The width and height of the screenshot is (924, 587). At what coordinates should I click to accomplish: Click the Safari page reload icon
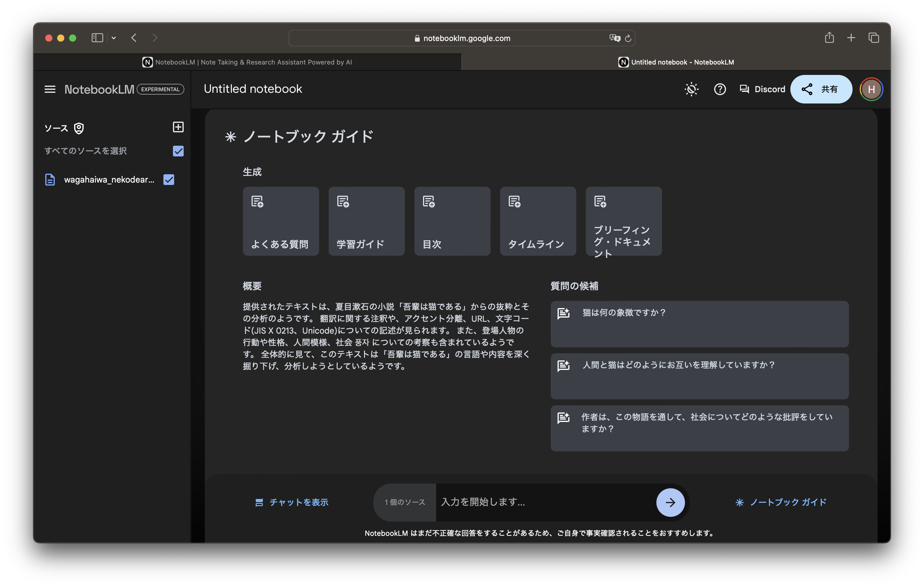click(x=628, y=38)
